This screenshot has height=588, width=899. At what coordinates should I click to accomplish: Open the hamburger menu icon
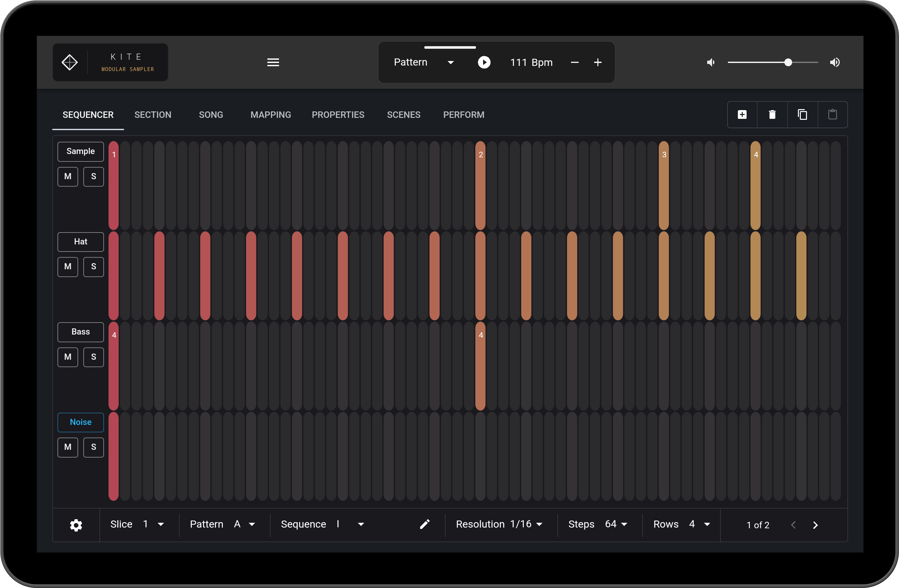tap(273, 62)
